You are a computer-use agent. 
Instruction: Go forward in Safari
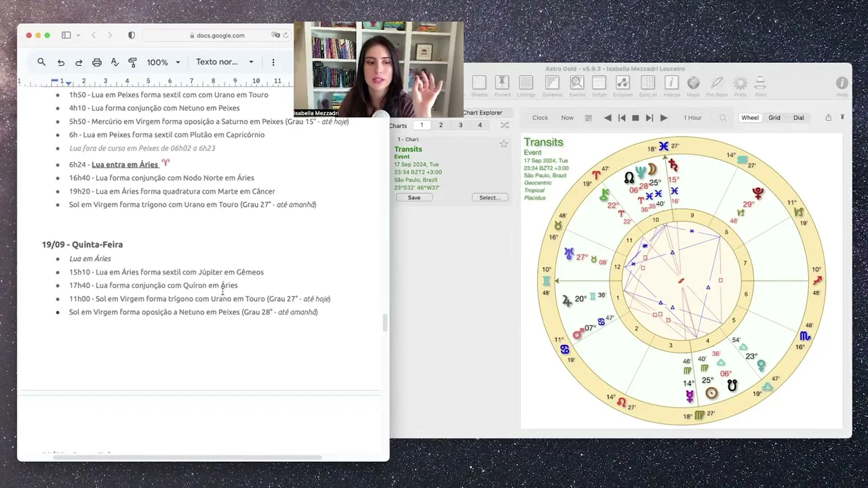click(110, 35)
